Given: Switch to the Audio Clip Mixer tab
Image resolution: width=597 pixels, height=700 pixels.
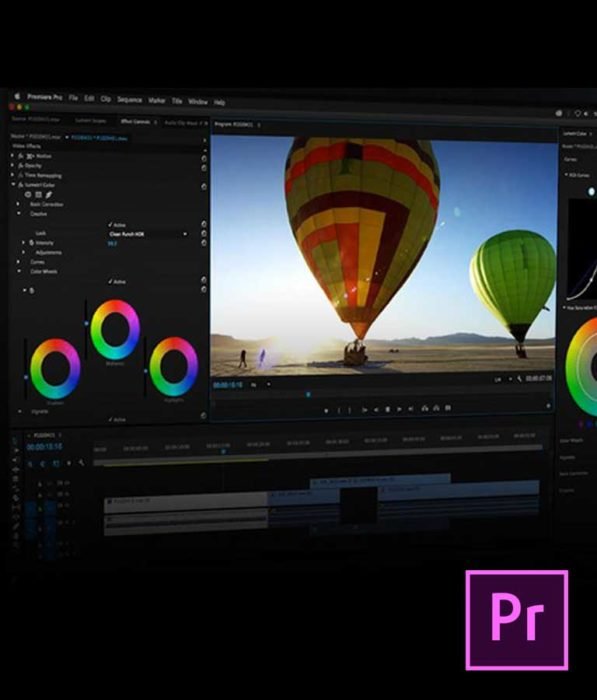Looking at the screenshot, I should [x=181, y=123].
